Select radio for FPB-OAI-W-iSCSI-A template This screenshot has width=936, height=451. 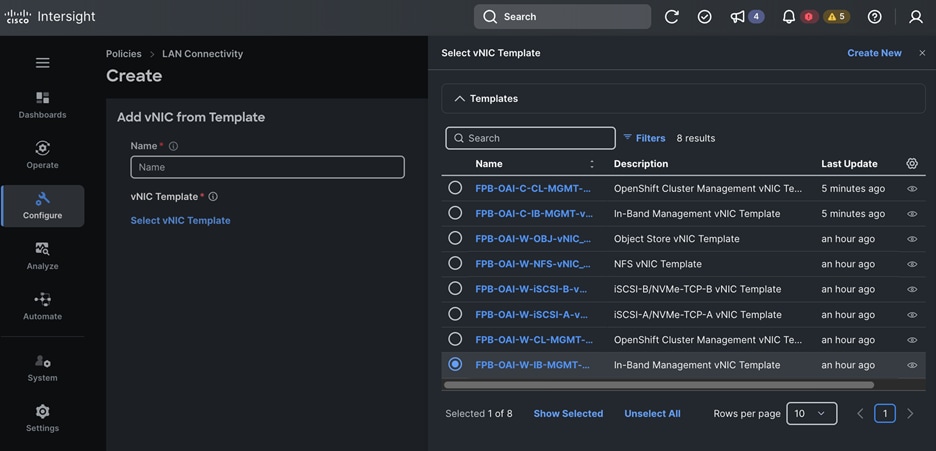coord(455,314)
